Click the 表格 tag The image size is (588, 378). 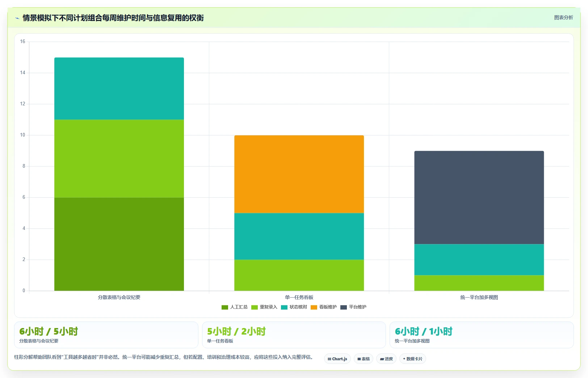coord(364,359)
